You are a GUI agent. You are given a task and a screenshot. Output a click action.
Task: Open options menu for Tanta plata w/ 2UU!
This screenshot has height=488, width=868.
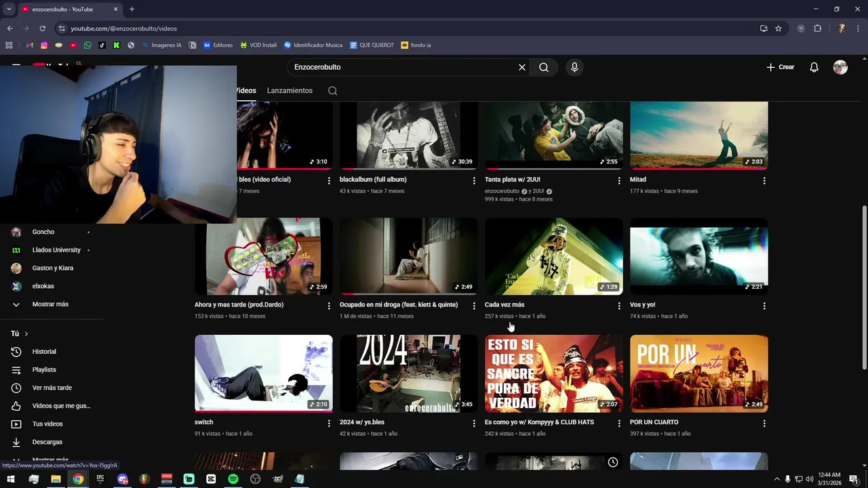pos(619,181)
